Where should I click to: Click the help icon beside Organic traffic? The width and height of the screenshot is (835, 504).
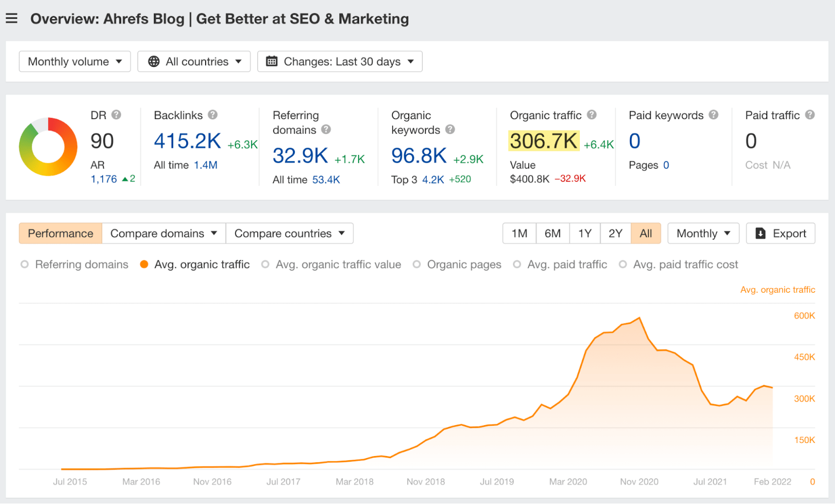point(591,115)
